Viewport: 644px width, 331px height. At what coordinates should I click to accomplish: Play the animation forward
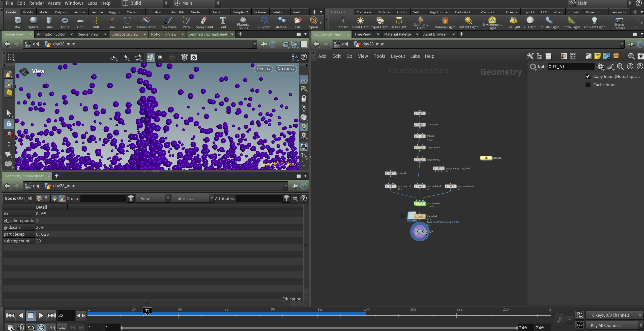(41, 315)
